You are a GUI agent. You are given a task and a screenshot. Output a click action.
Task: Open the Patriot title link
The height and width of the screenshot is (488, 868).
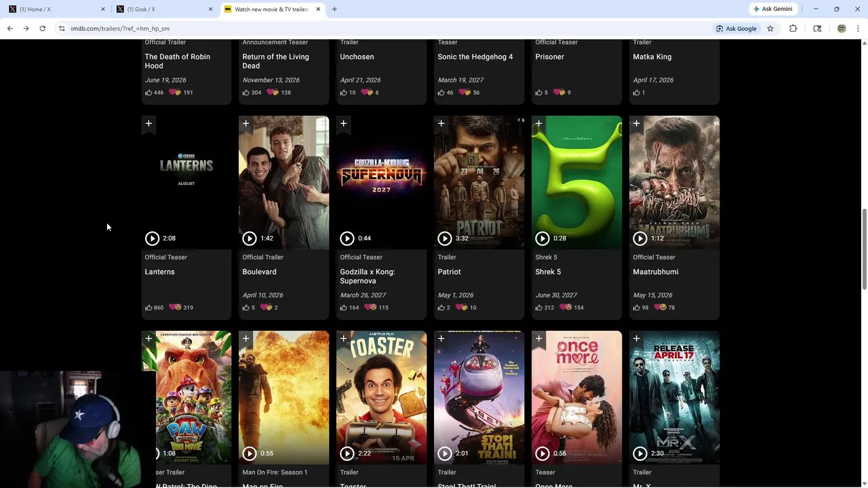(449, 272)
